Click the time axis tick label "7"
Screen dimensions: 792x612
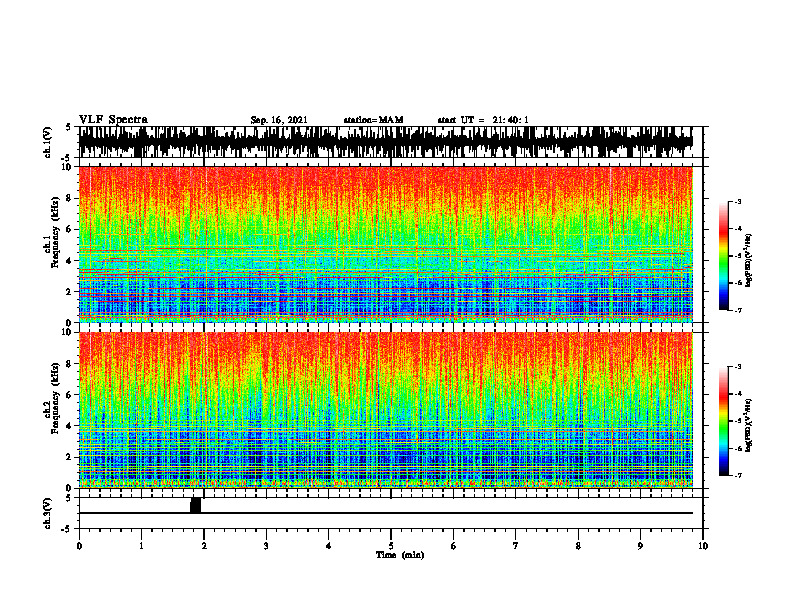515,546
